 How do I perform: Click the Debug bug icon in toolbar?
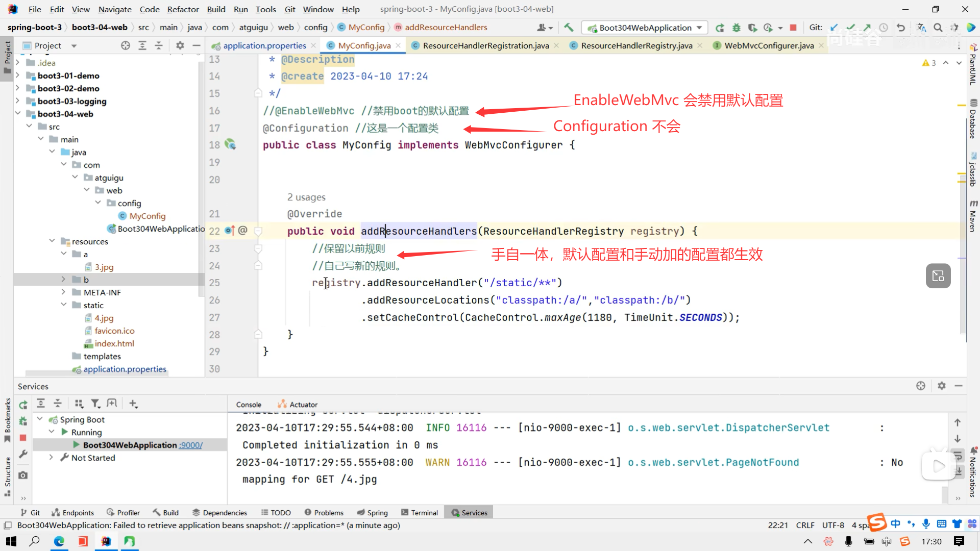pyautogui.click(x=736, y=28)
